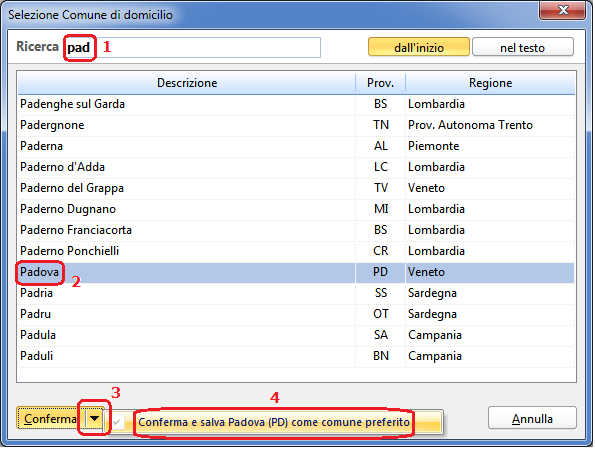Click the checkmark icon beside Conferma menu item
Viewport: 595px width, 449px height.
118,422
